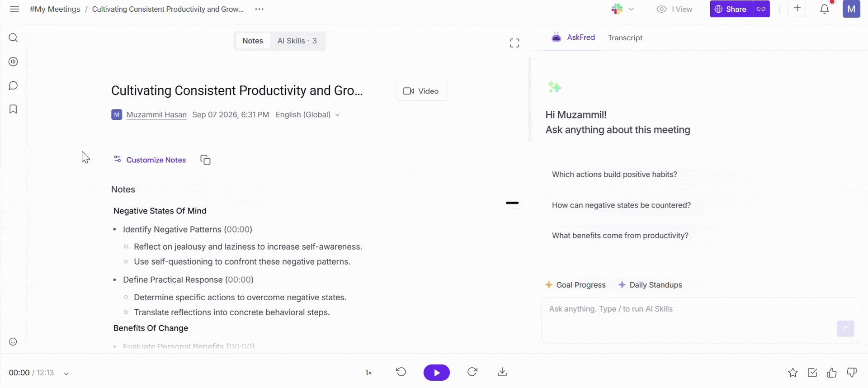Click the search icon in left sidebar
The height and width of the screenshot is (388, 868).
[13, 38]
